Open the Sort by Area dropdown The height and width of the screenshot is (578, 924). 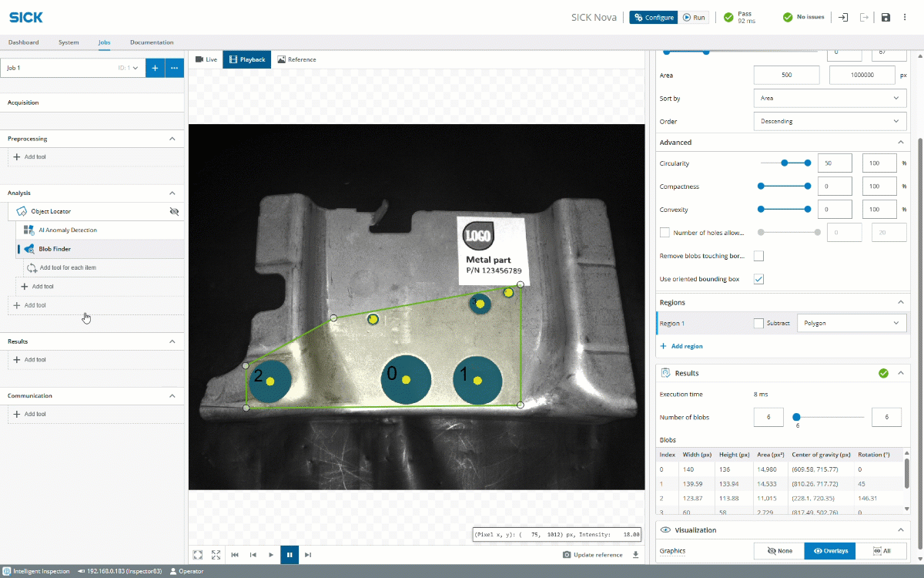829,99
